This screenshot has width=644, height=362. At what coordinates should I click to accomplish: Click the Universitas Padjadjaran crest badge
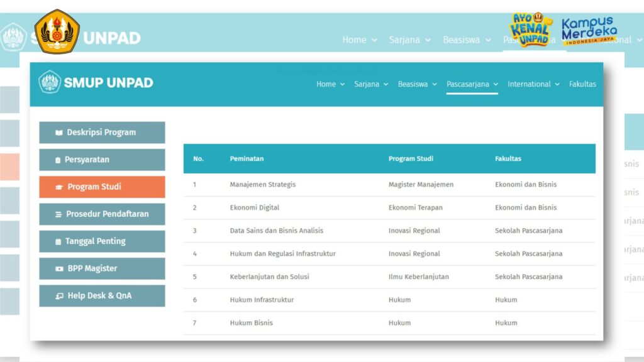pyautogui.click(x=57, y=31)
